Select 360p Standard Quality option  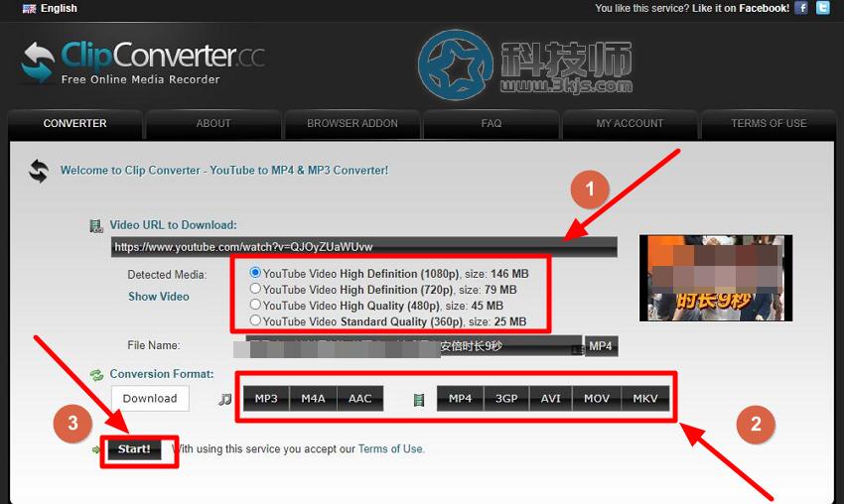click(255, 320)
